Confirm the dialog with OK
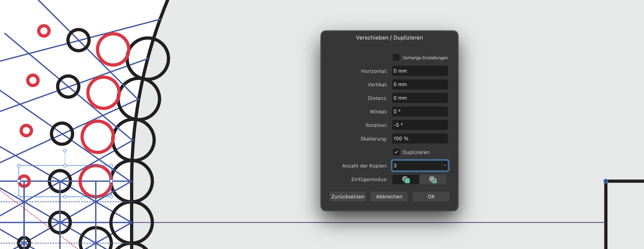 (x=431, y=197)
